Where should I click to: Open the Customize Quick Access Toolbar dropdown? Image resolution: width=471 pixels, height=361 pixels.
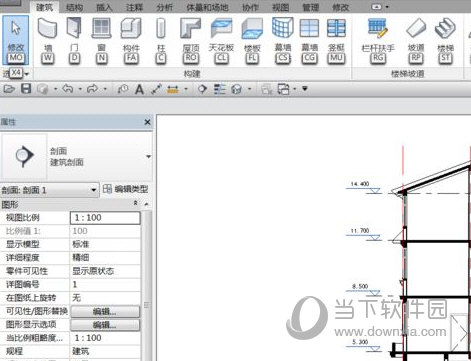pos(305,89)
